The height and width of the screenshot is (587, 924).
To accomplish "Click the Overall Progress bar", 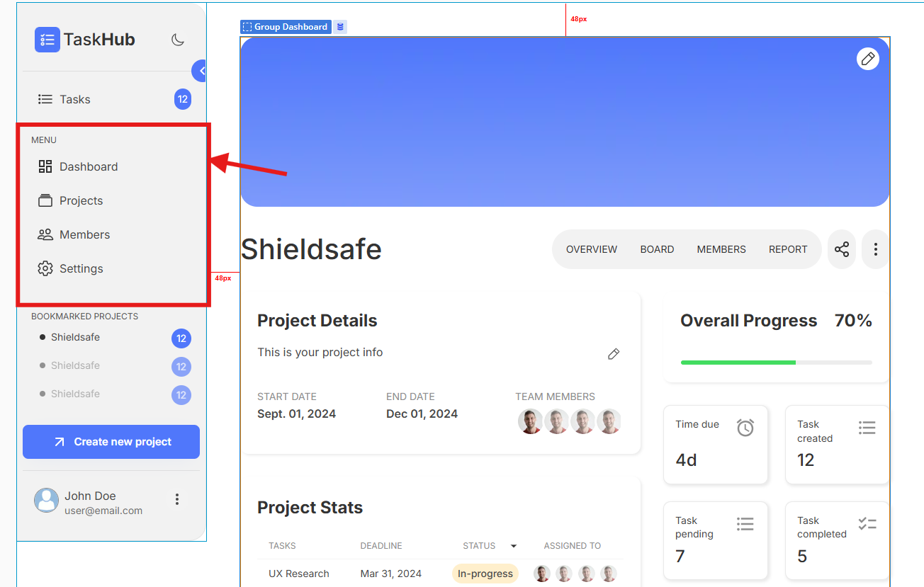I will tap(776, 363).
